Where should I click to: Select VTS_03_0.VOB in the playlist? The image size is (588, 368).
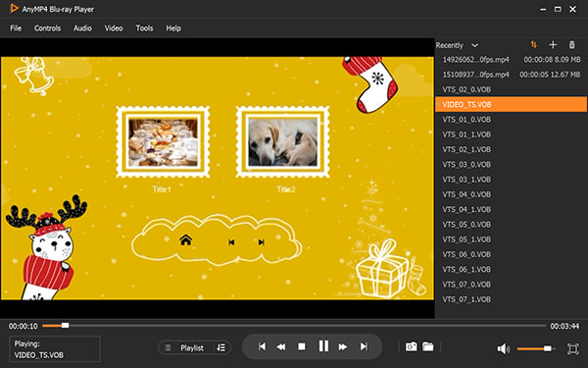(512, 165)
